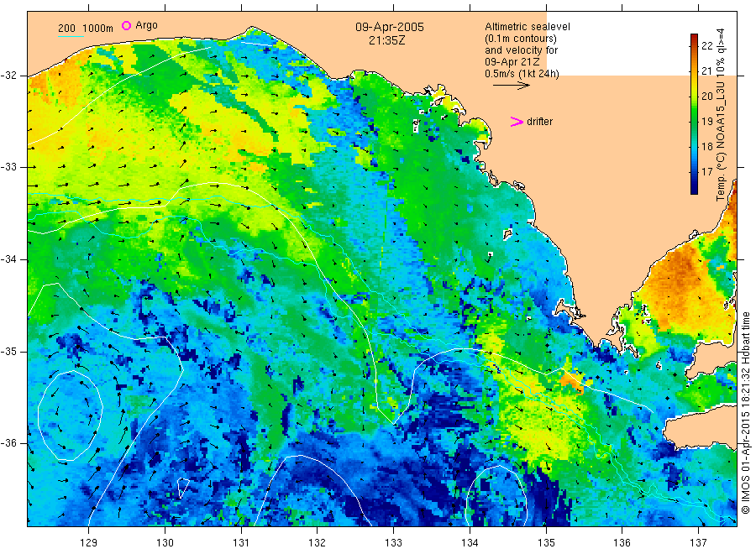Image resolution: width=756 pixels, height=554 pixels.
Task: Click the colorbar value 20
Action: tap(706, 96)
